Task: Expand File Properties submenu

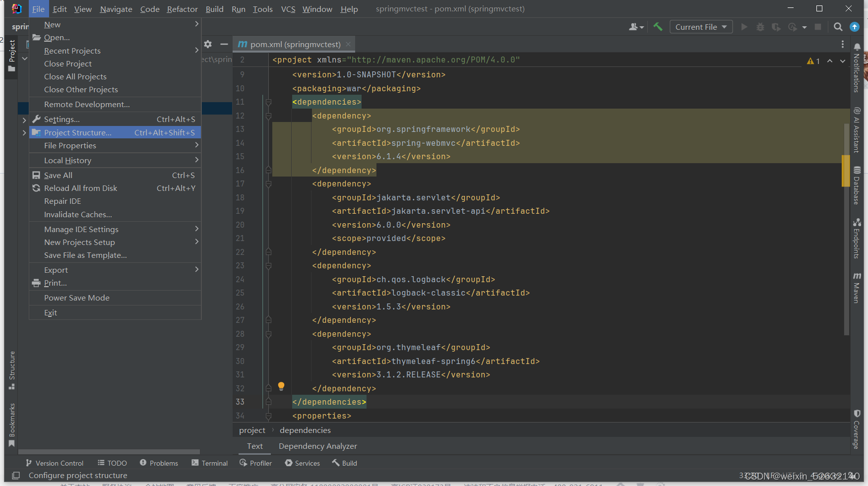Action: 115,145
